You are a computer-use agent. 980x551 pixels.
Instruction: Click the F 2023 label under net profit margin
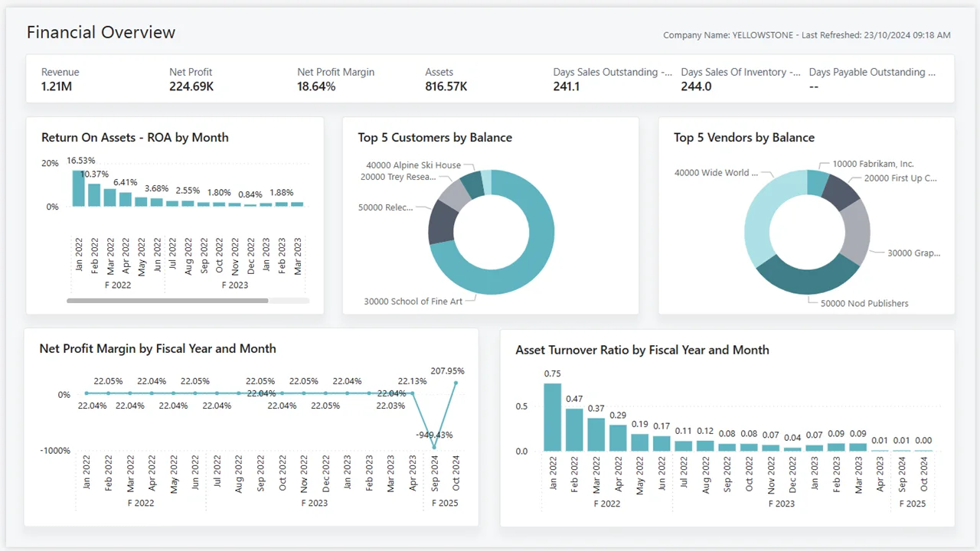(315, 504)
